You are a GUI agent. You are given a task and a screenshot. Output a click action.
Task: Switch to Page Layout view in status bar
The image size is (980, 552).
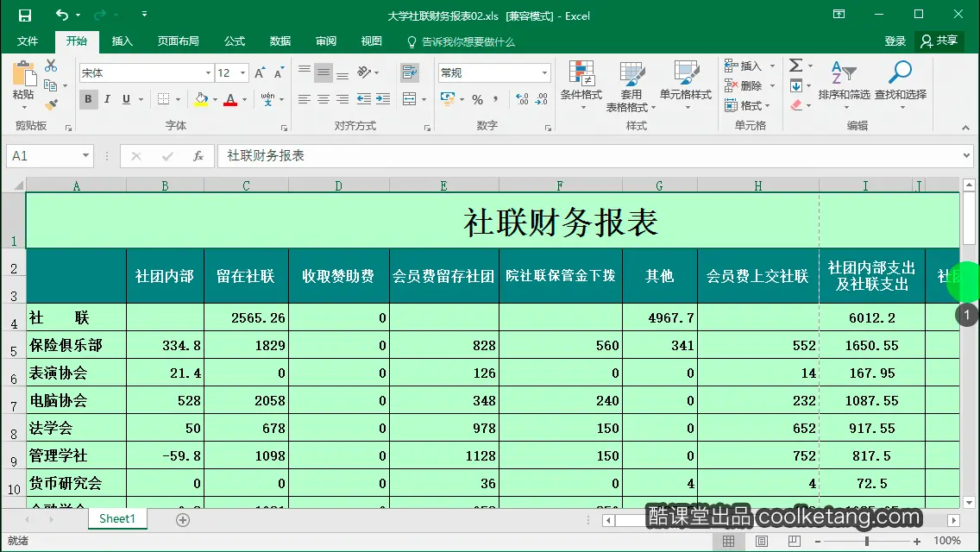[x=761, y=541]
